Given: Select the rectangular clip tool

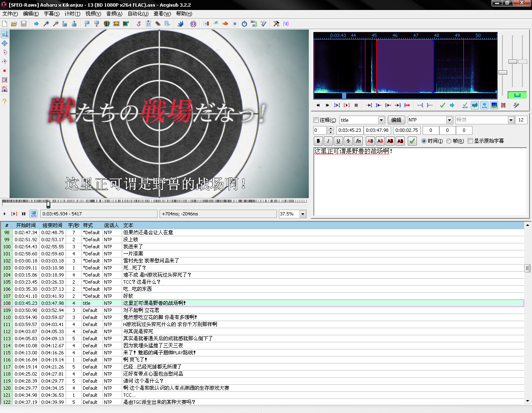Looking at the screenshot, I should click(5, 80).
